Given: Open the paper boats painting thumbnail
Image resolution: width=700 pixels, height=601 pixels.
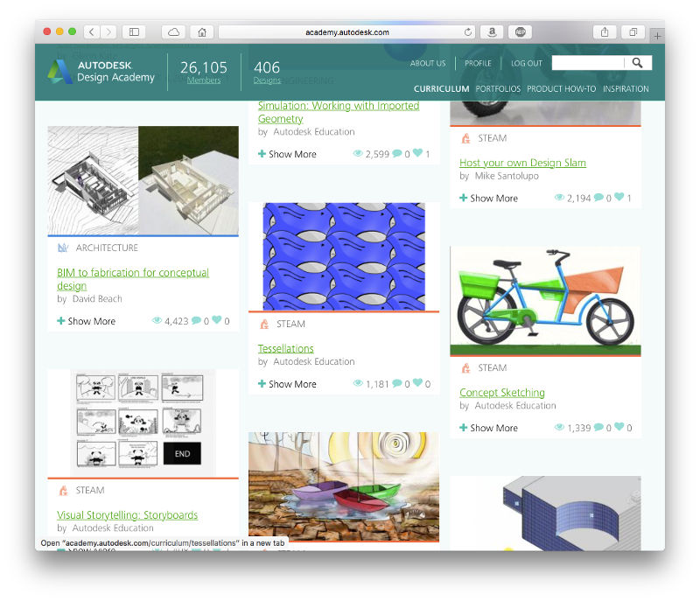Looking at the screenshot, I should (344, 486).
